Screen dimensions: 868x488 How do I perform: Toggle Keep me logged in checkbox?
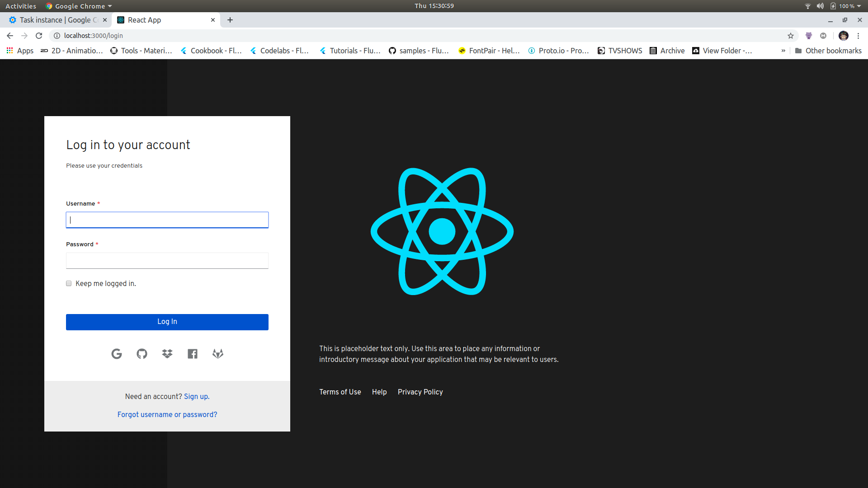(x=69, y=283)
